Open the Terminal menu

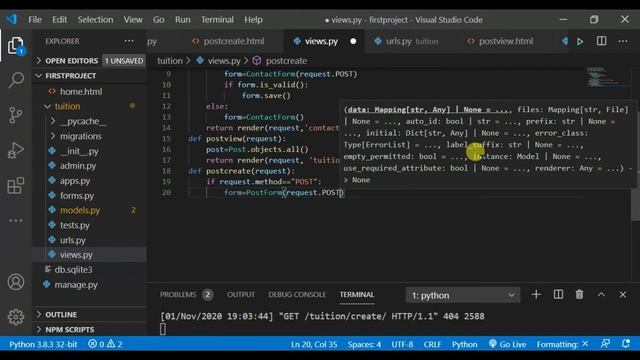[217, 20]
